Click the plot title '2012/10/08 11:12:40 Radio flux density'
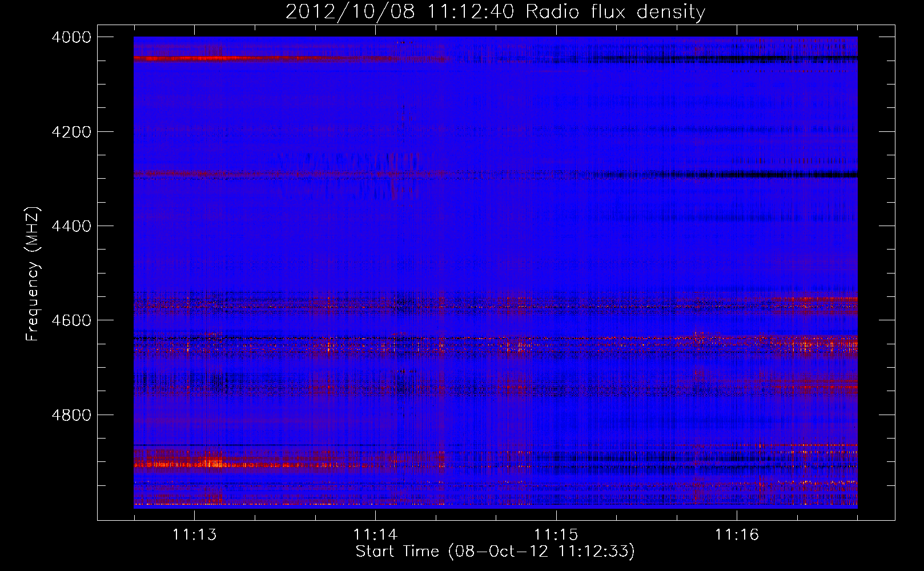The image size is (924, 571). pos(495,11)
